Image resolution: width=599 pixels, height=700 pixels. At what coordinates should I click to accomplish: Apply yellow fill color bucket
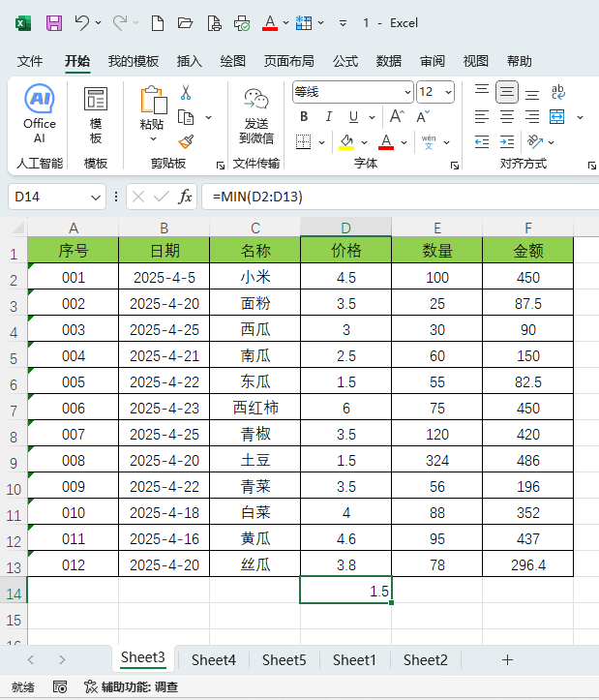tap(346, 142)
